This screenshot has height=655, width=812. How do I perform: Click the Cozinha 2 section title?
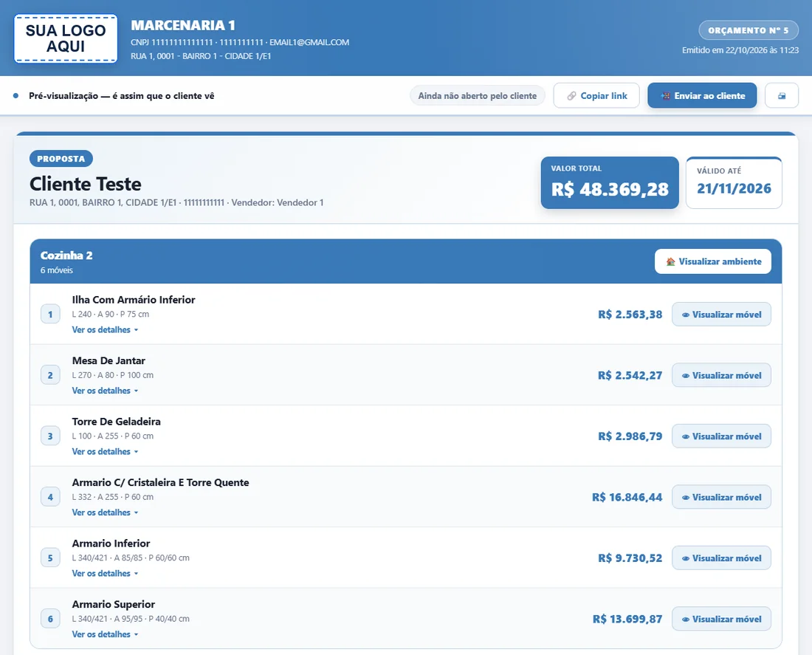66,256
